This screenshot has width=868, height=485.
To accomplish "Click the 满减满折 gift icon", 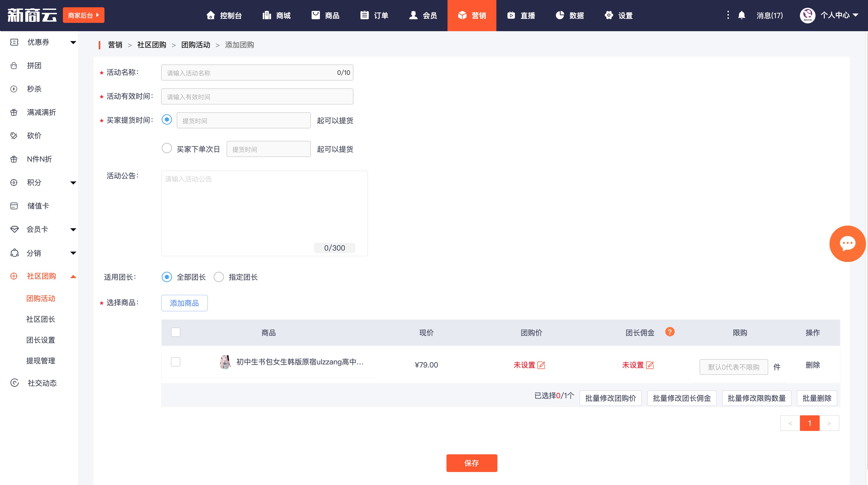I will 14,112.
